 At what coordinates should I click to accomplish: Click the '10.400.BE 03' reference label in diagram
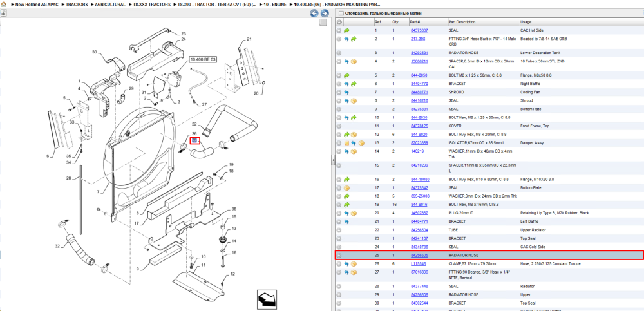(203, 60)
